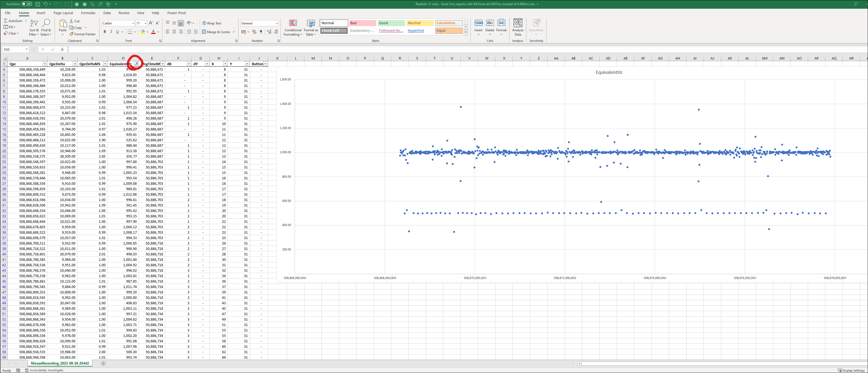
Task: Open Conditional Formatting
Action: coord(293,27)
